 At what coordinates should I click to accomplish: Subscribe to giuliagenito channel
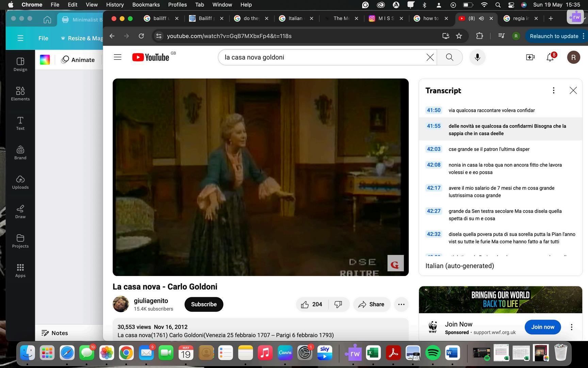pyautogui.click(x=204, y=304)
